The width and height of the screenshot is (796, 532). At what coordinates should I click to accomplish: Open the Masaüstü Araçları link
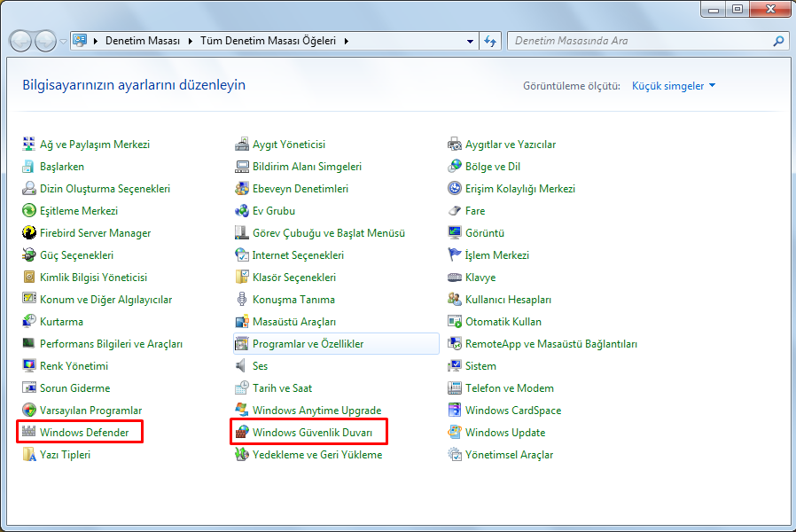[x=294, y=322]
